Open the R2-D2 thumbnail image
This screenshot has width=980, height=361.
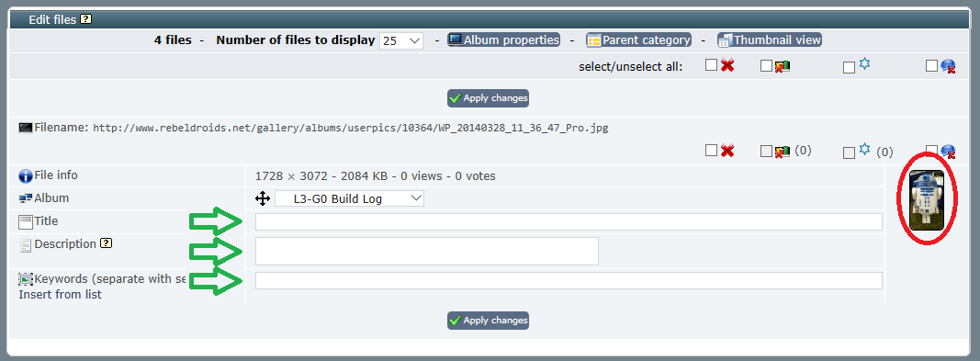(926, 200)
